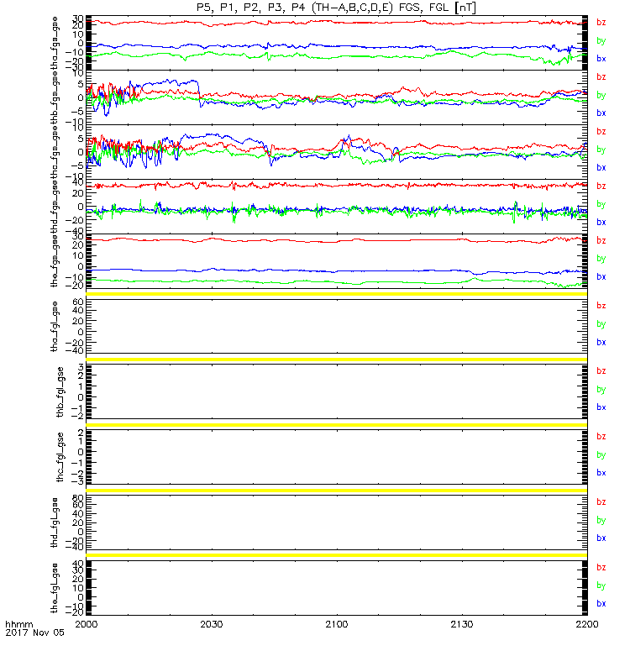Select the by legend of thb_fgs_gse panel
The image size is (630, 672).
[x=601, y=95]
